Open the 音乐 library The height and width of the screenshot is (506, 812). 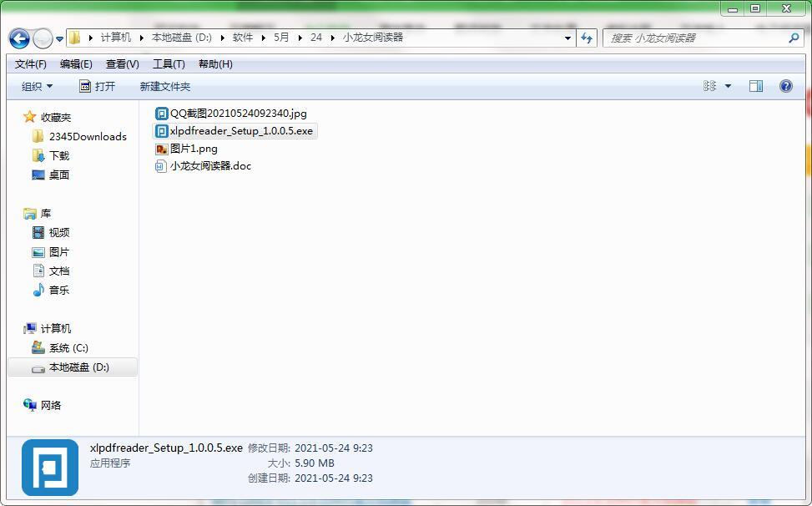[59, 290]
